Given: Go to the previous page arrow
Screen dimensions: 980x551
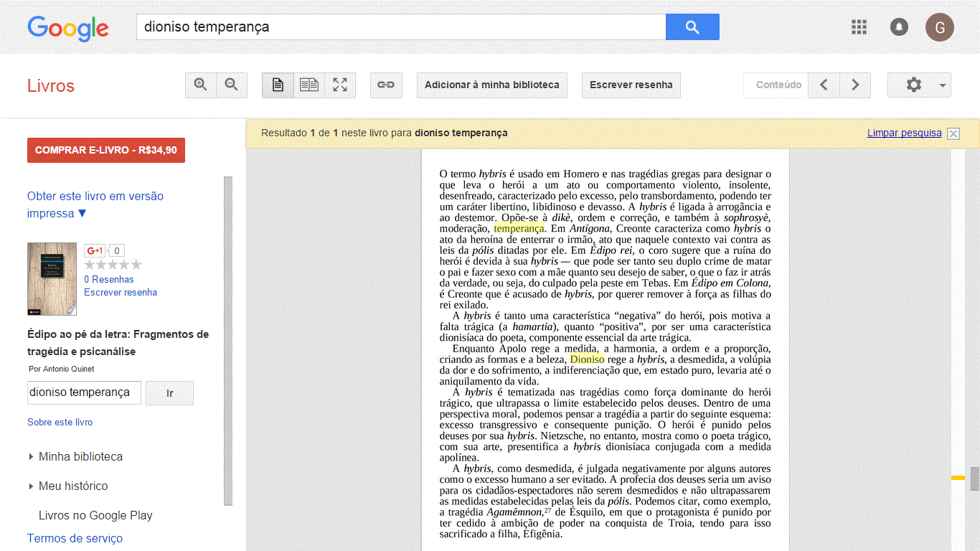Looking at the screenshot, I should pyautogui.click(x=824, y=85).
